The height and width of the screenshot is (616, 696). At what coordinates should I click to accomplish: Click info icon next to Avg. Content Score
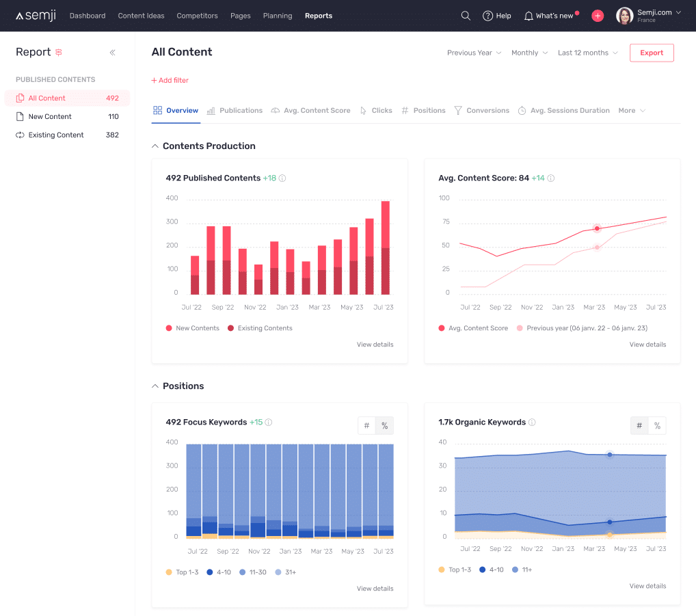pyautogui.click(x=551, y=178)
